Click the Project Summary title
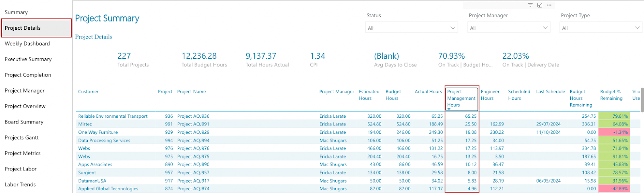 pyautogui.click(x=107, y=18)
